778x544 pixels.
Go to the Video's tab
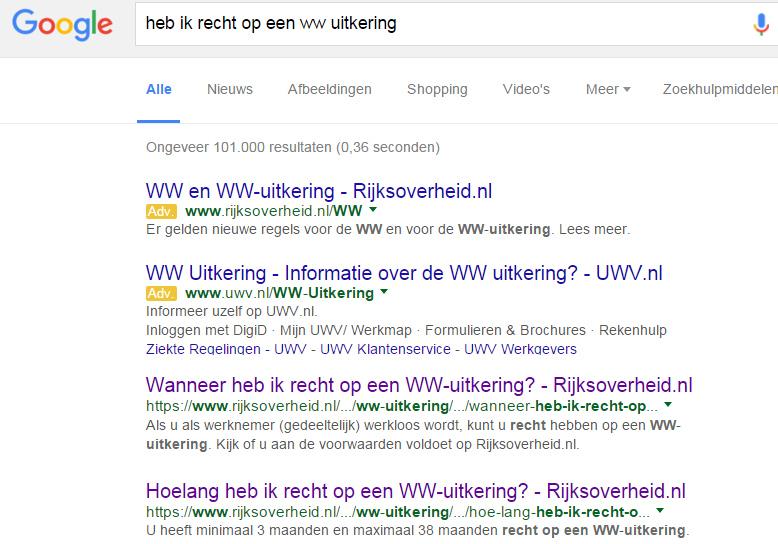[x=526, y=89]
